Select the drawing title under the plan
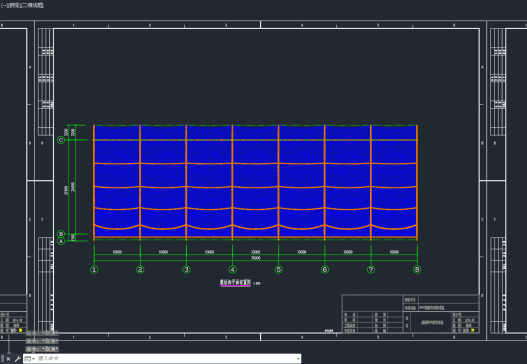The image size is (527, 364). pos(235,283)
